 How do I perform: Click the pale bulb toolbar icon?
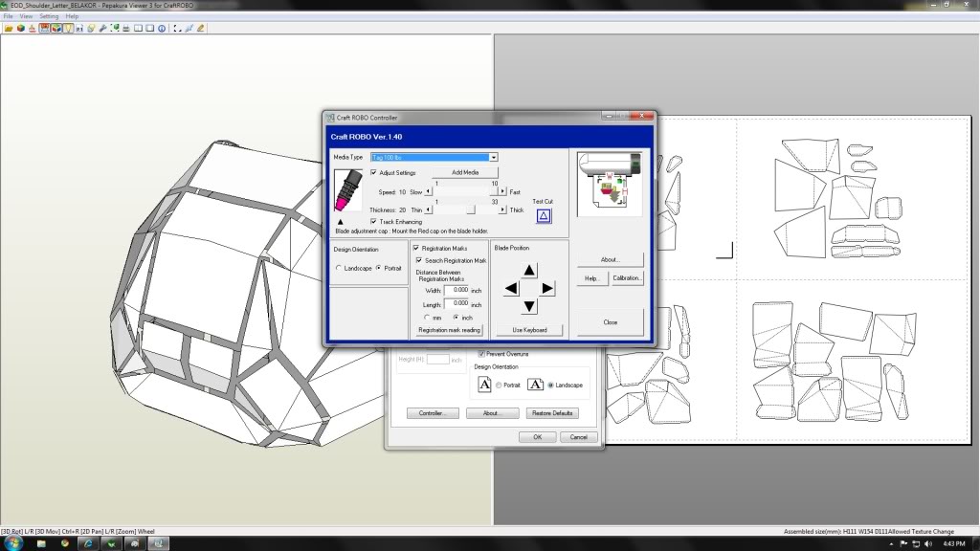pyautogui.click(x=91, y=28)
